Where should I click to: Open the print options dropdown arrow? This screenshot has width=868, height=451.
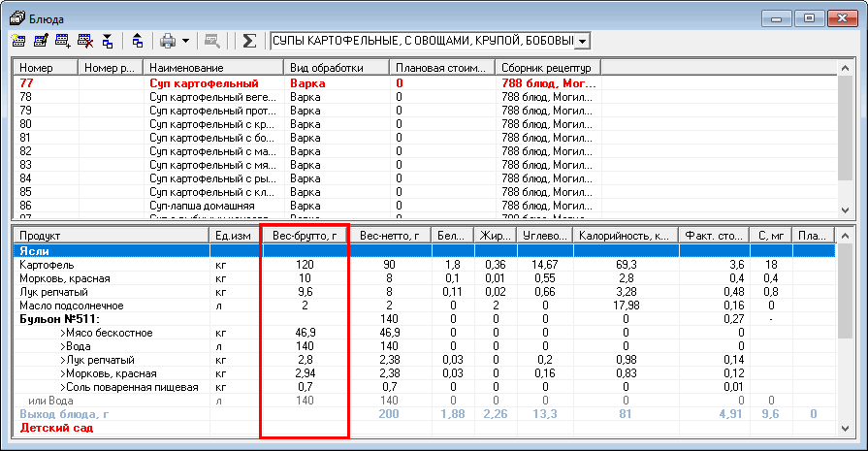click(184, 42)
